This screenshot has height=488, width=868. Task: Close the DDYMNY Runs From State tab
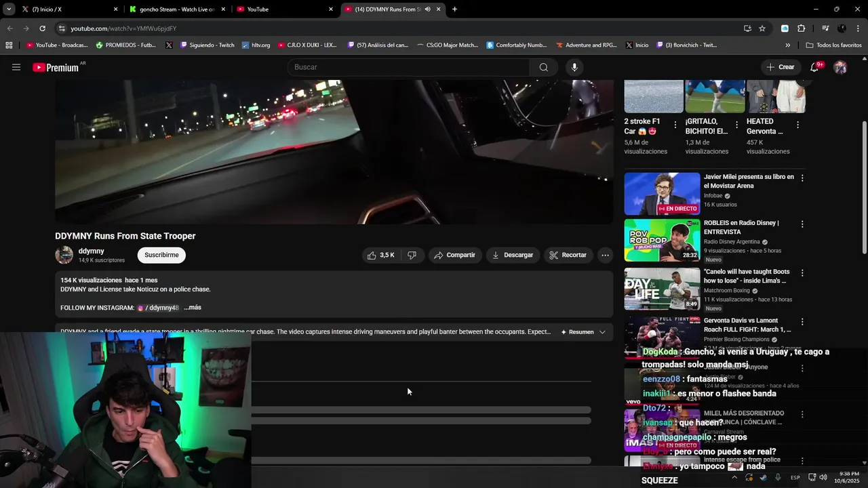point(439,9)
